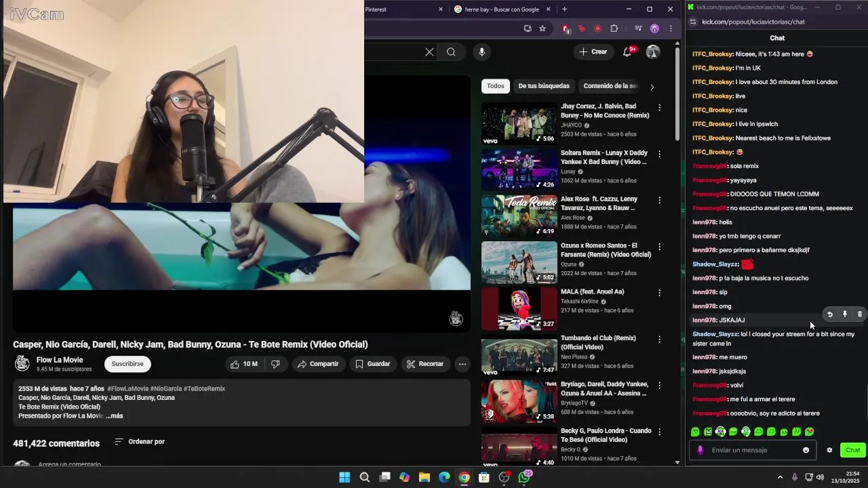Open Flow La Movie channel avatar
Image resolution: width=868 pixels, height=488 pixels.
(22, 364)
